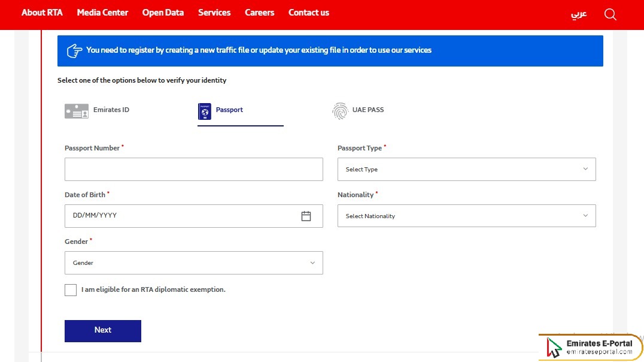Click the search magnifier icon
The height and width of the screenshot is (362, 644).
pyautogui.click(x=610, y=14)
